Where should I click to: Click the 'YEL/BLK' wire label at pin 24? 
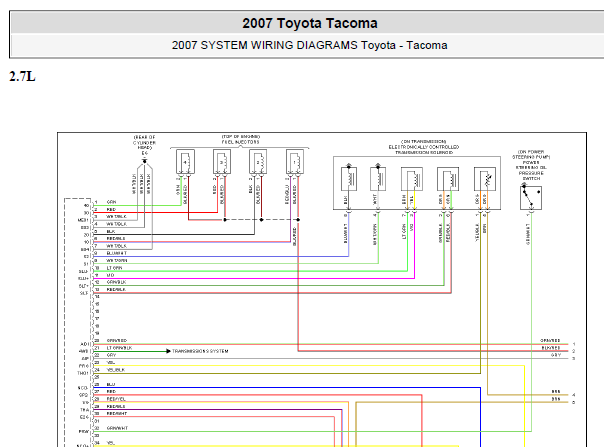(x=116, y=370)
